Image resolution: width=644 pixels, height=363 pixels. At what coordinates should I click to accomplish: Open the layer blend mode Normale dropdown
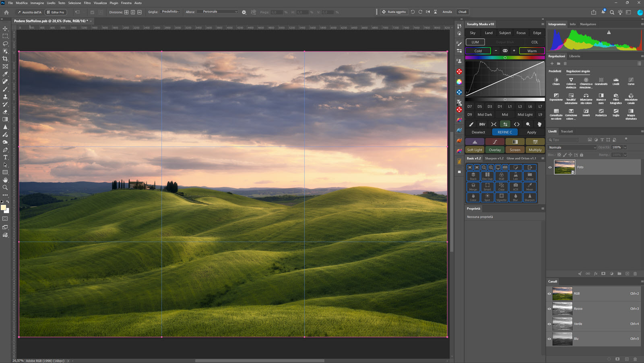coord(572,147)
